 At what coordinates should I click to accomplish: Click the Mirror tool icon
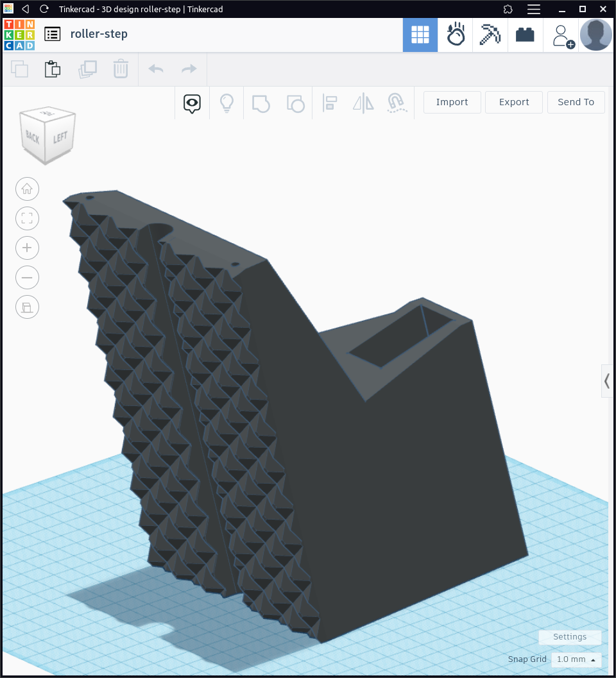click(x=363, y=103)
